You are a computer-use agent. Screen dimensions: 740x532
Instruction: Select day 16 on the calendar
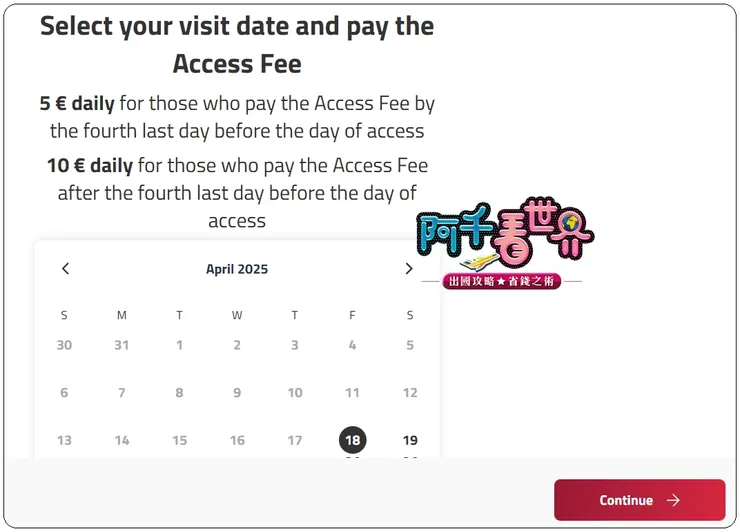click(237, 440)
